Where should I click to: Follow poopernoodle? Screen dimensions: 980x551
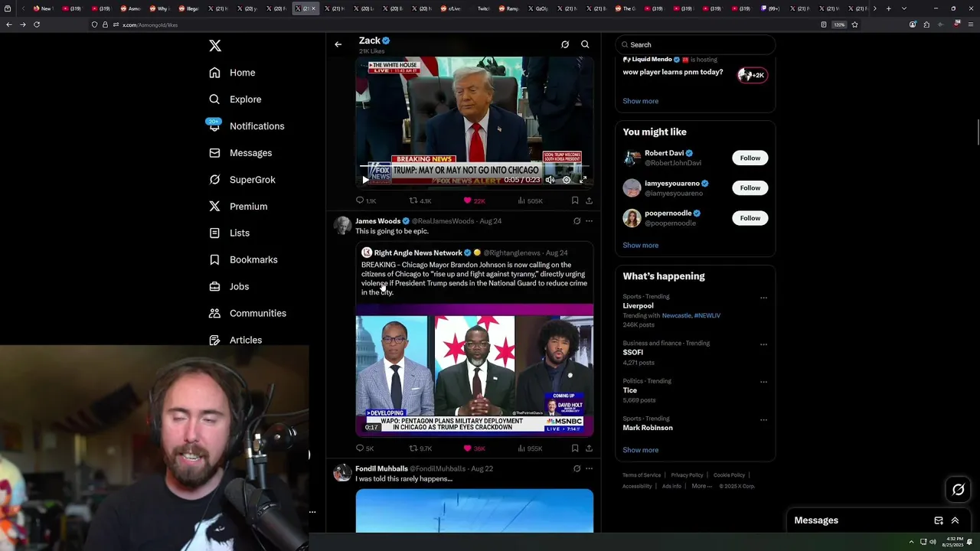[x=750, y=218]
